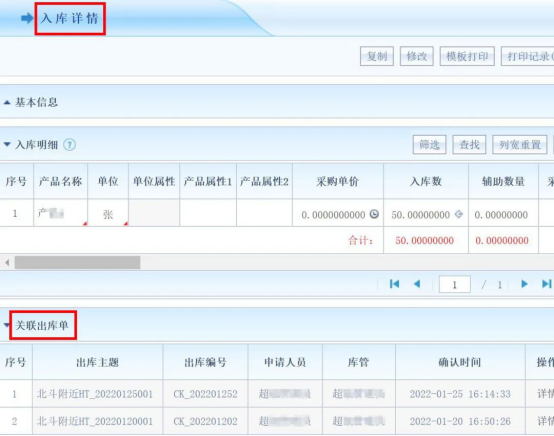Click the 单位 column header
Viewport: 554px width, 436px height.
point(108,181)
